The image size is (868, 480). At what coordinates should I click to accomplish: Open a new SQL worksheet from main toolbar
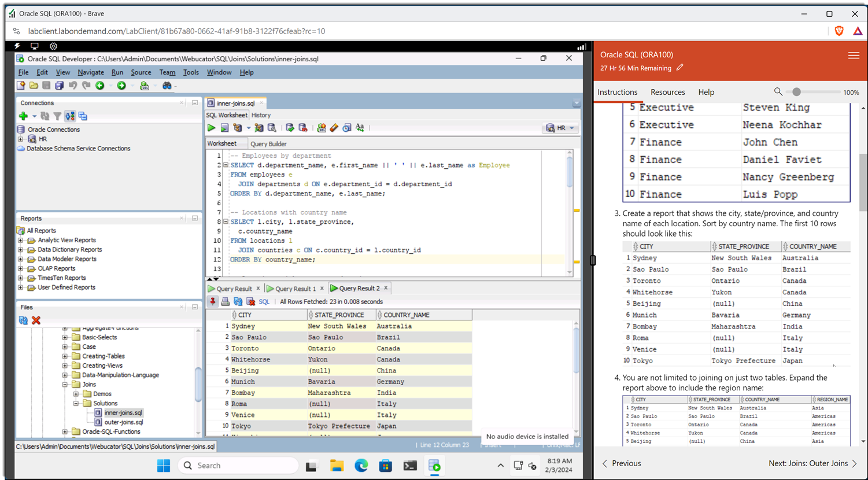pyautogui.click(x=144, y=86)
